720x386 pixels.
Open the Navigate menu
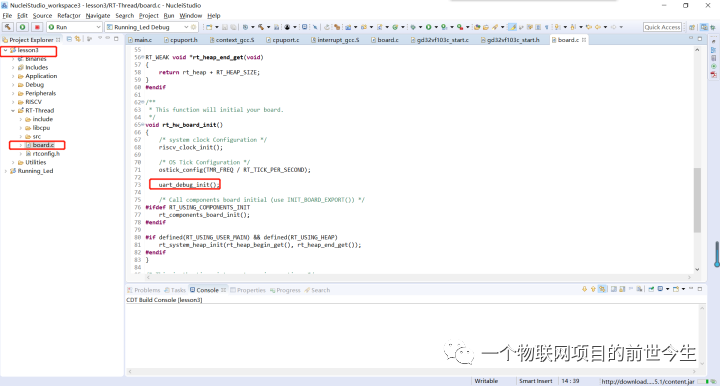98,16
